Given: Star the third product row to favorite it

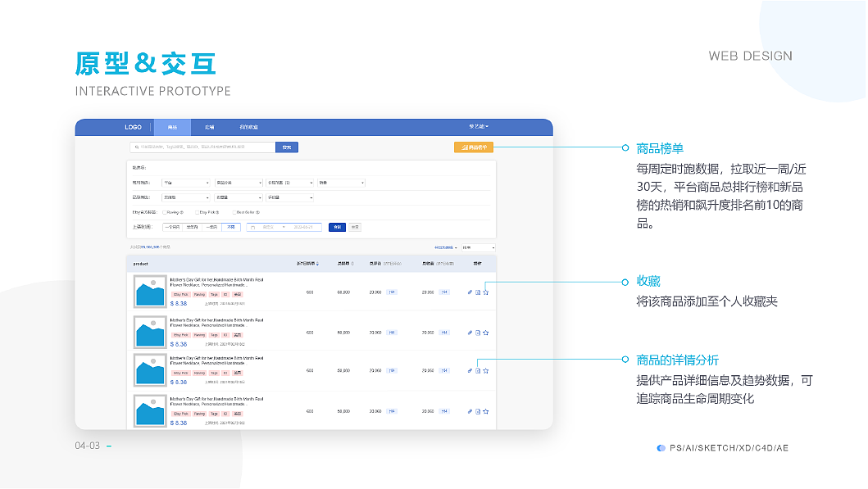Looking at the screenshot, I should [x=485, y=370].
